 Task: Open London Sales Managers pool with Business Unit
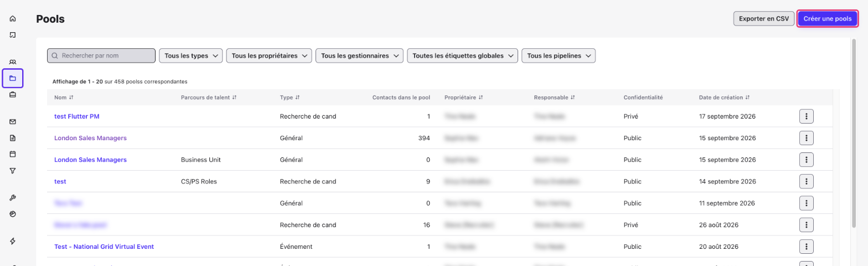[90, 160]
